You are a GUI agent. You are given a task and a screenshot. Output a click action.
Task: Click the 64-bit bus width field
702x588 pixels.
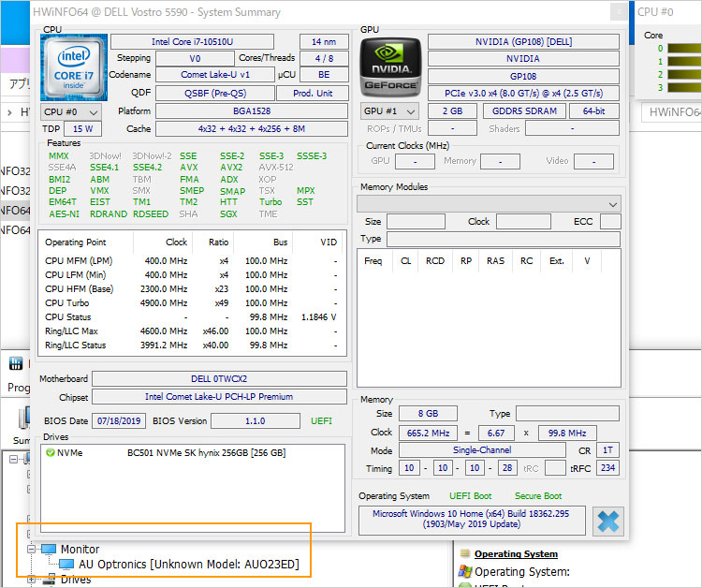pos(594,111)
